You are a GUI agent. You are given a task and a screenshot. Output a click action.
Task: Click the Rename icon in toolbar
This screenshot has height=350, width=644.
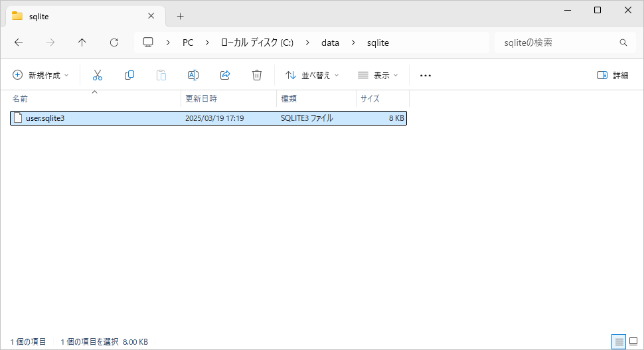click(x=193, y=75)
